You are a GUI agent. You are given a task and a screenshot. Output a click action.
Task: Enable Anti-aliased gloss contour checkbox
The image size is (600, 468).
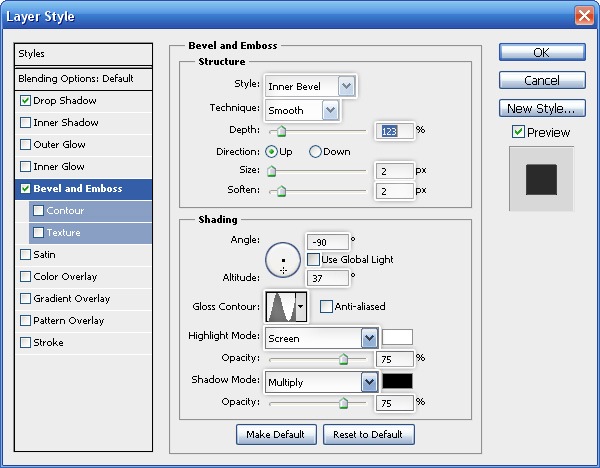click(326, 307)
